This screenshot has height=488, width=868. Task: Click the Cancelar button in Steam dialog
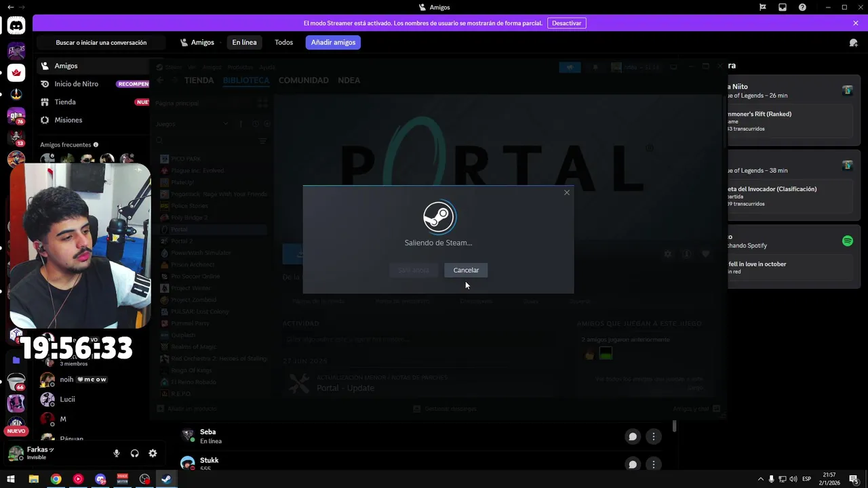tap(466, 270)
